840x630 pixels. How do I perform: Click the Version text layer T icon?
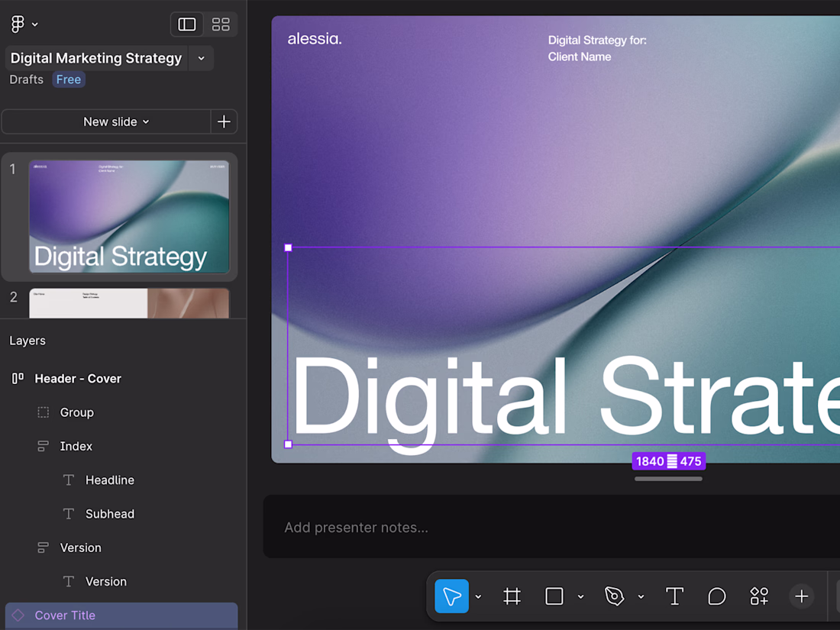(69, 581)
